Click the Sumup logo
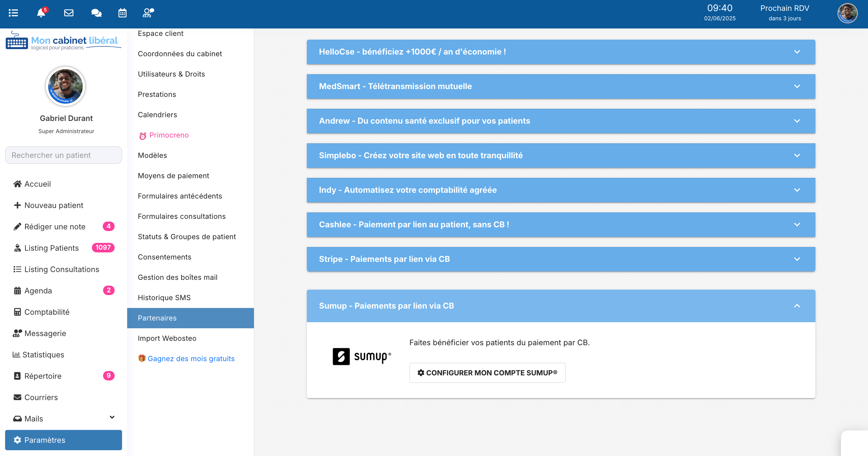Viewport: 868px width, 456px height. click(362, 356)
